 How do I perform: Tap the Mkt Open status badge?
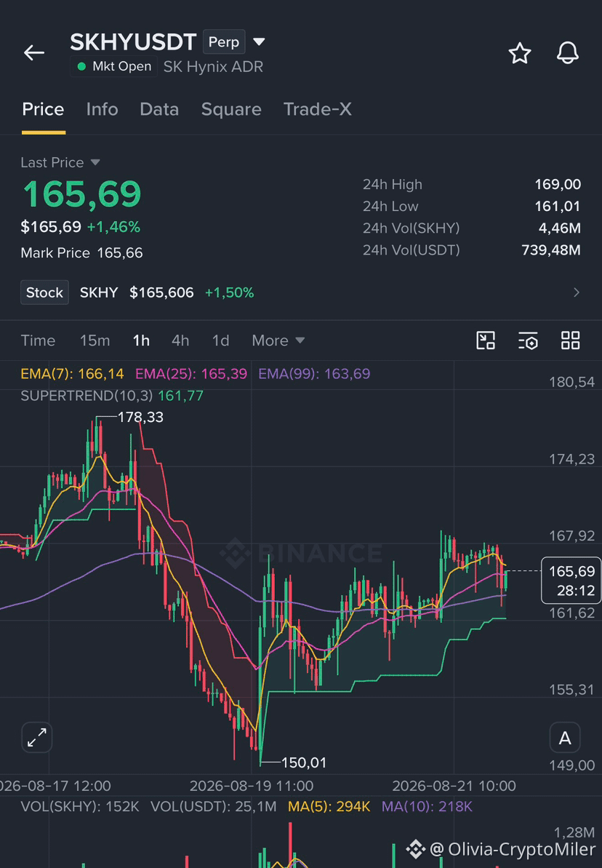click(x=114, y=66)
